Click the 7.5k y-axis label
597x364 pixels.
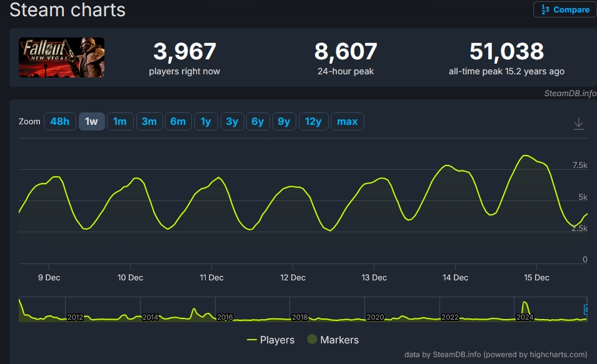[x=580, y=165]
